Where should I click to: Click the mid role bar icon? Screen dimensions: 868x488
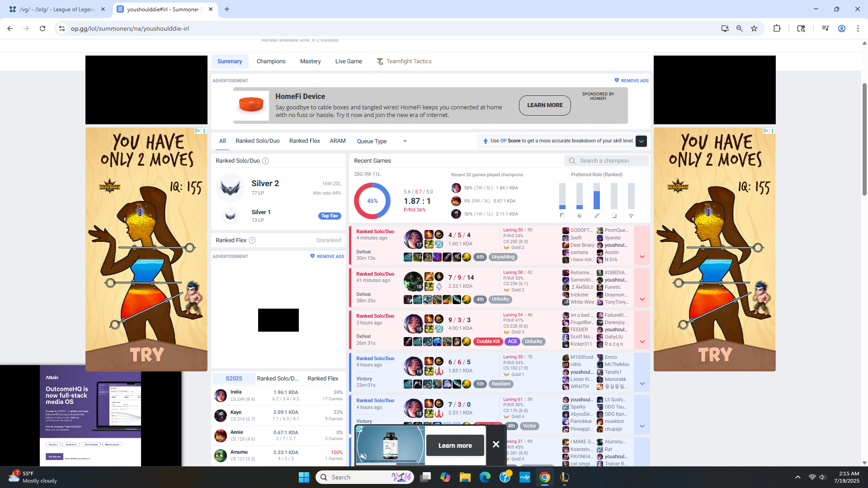click(x=597, y=216)
